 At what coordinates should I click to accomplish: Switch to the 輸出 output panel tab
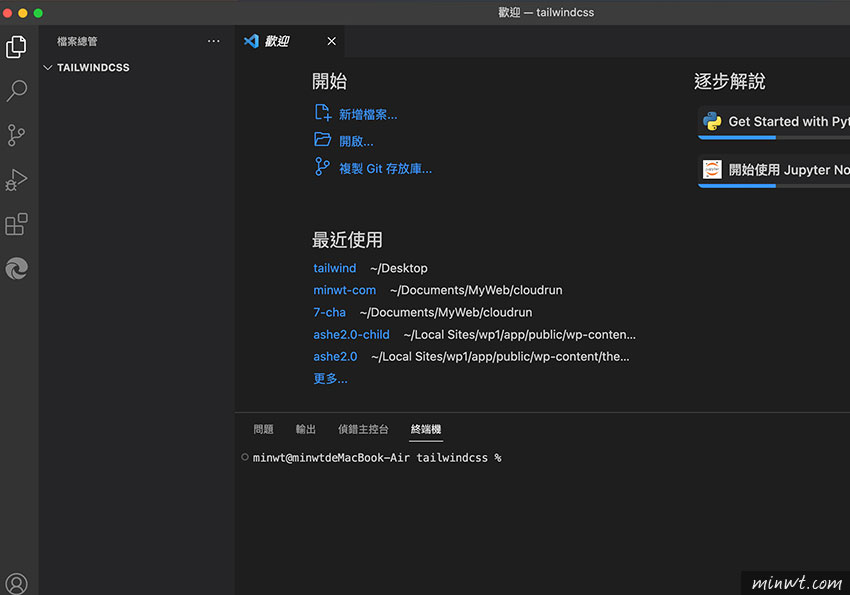click(305, 429)
